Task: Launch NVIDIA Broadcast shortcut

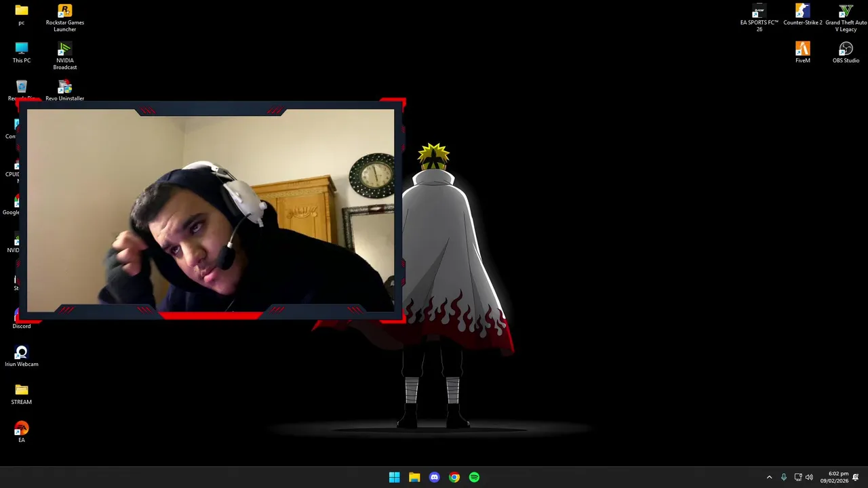Action: [x=64, y=56]
